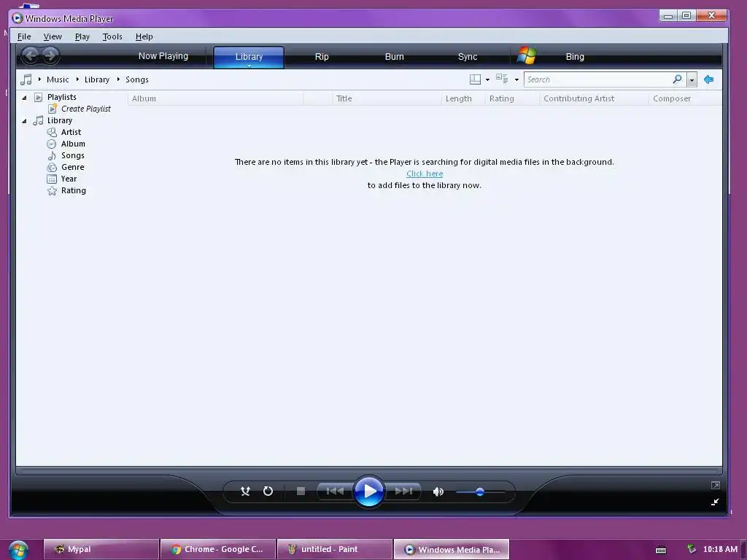Open the Bing tab
747x560 pixels.
[x=575, y=57]
